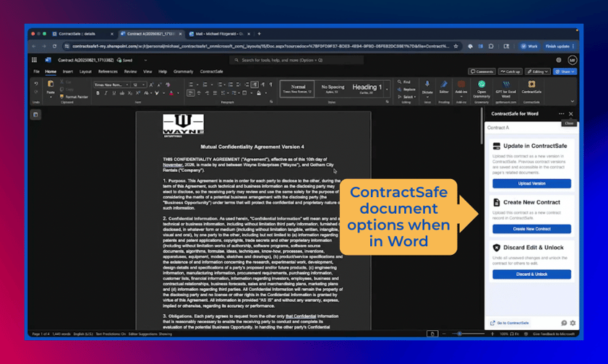Image resolution: width=608 pixels, height=364 pixels.
Task: Click the font color red swatch
Action: click(171, 93)
